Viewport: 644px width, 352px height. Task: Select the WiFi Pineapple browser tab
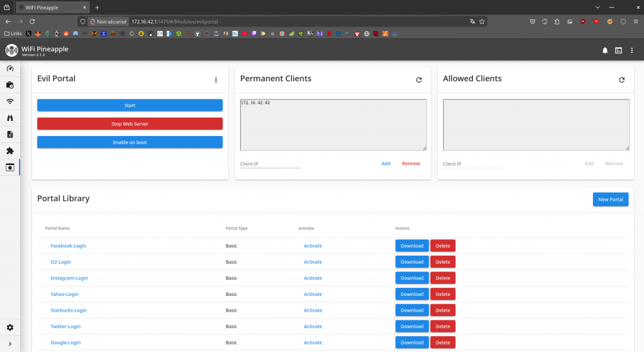(x=53, y=8)
